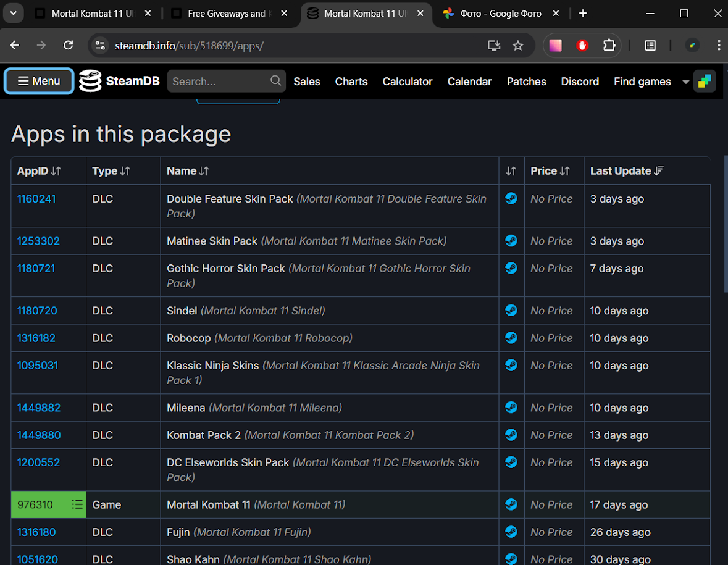Open Find games in the navbar
This screenshot has width=728, height=565.
pyautogui.click(x=642, y=82)
